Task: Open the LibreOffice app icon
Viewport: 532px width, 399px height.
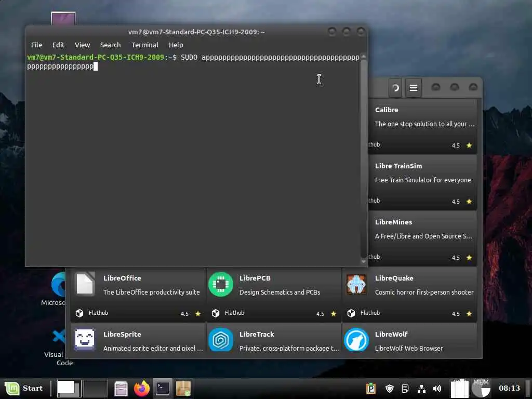Action: click(x=85, y=284)
